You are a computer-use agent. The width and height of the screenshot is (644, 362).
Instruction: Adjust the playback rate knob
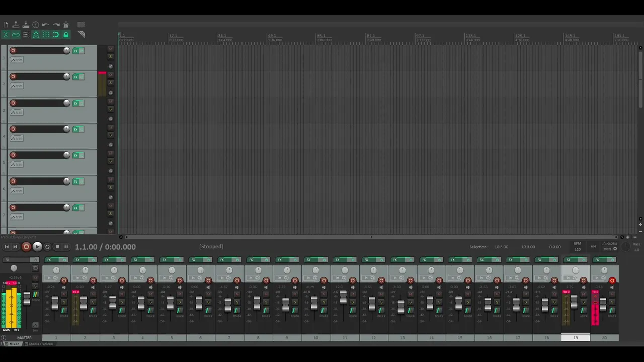[x=625, y=246]
